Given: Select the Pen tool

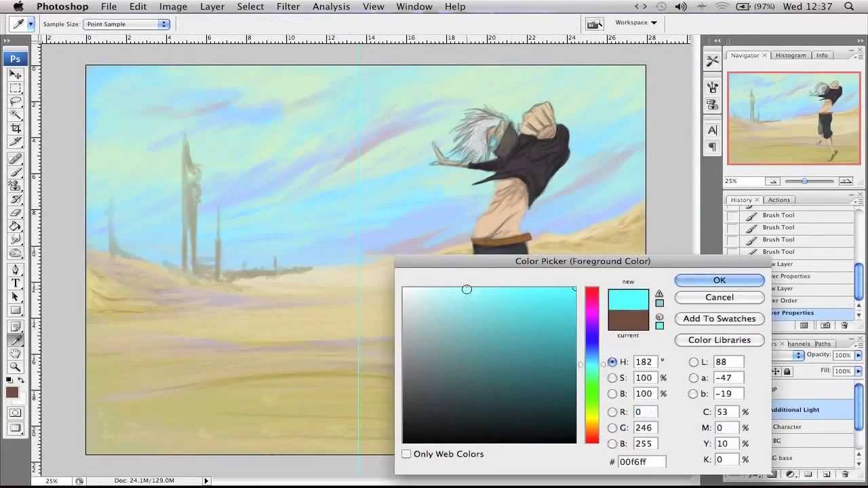Looking at the screenshot, I should 15,270.
